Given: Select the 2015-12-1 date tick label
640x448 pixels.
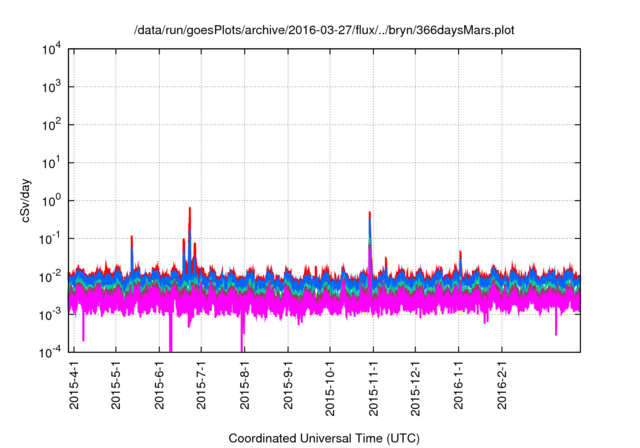Looking at the screenshot, I should (416, 385).
